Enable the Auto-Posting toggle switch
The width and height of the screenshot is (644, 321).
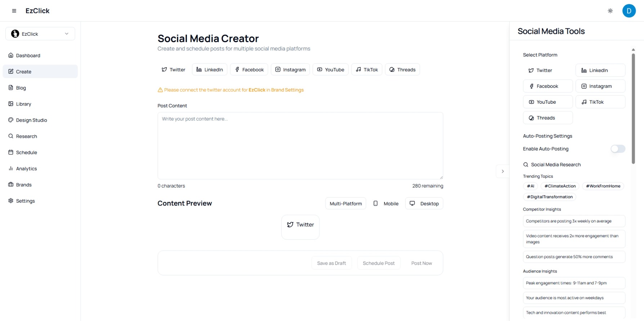(x=618, y=149)
